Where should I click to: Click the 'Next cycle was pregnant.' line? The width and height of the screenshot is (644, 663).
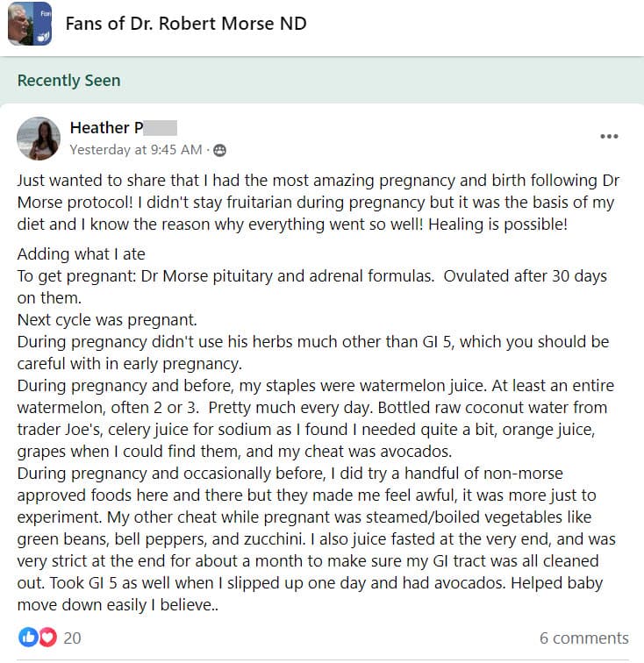coord(95,319)
